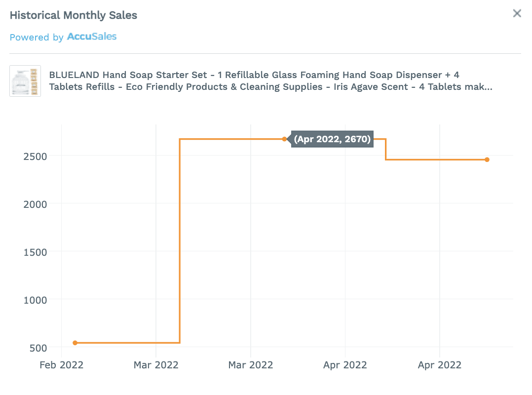Click the Historical Monthly Sales heading
The image size is (532, 395).
coord(74,15)
